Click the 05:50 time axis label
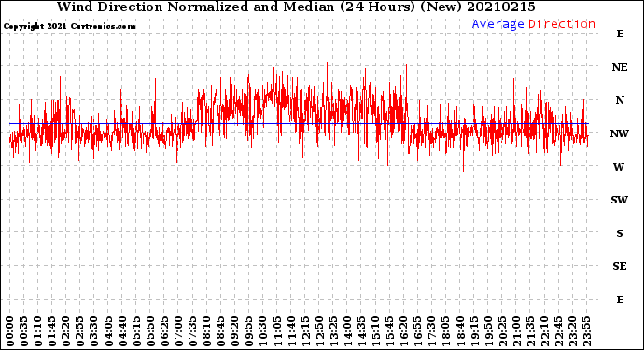Viewport: 644px width, 350px height. (150, 331)
